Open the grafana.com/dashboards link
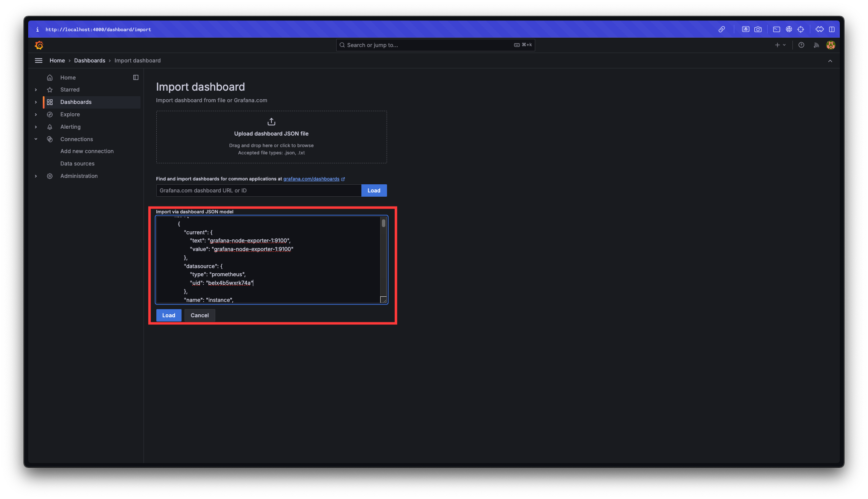Image resolution: width=868 pixels, height=499 pixels. point(311,179)
